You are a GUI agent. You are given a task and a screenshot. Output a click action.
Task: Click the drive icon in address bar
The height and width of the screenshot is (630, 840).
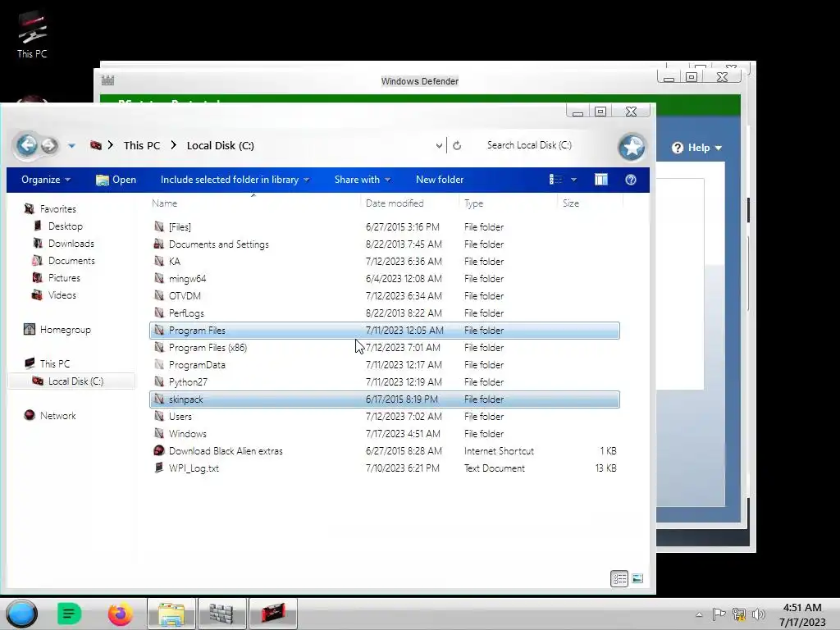click(x=96, y=145)
